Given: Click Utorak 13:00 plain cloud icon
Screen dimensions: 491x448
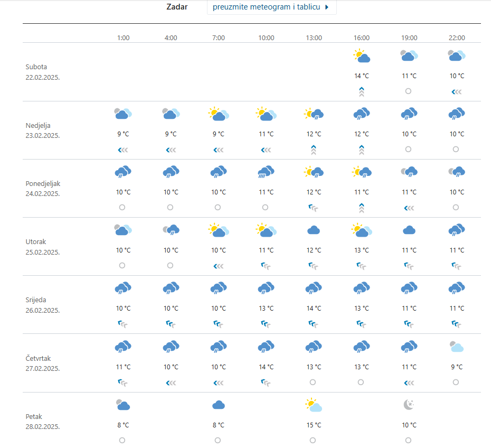Looking at the screenshot, I should (x=314, y=230).
